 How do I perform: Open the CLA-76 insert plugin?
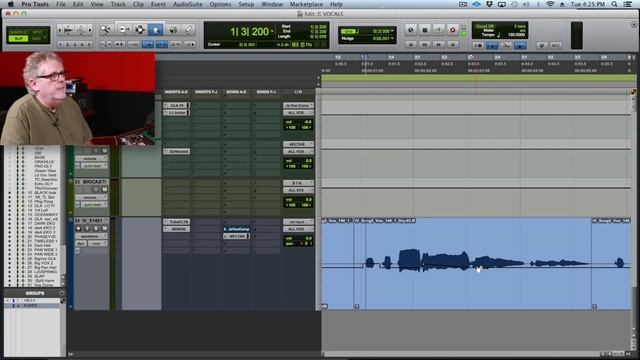[177, 105]
